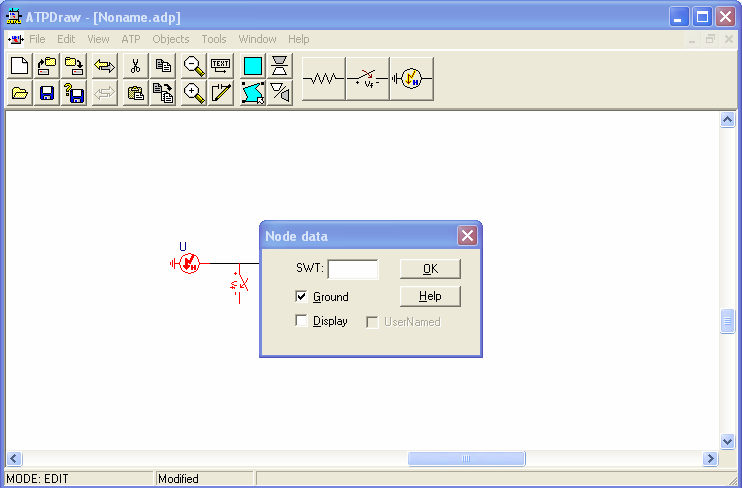Click the greyed-out Redo double-arrow icon
Viewport: 742px width, 488px height.
[x=105, y=93]
